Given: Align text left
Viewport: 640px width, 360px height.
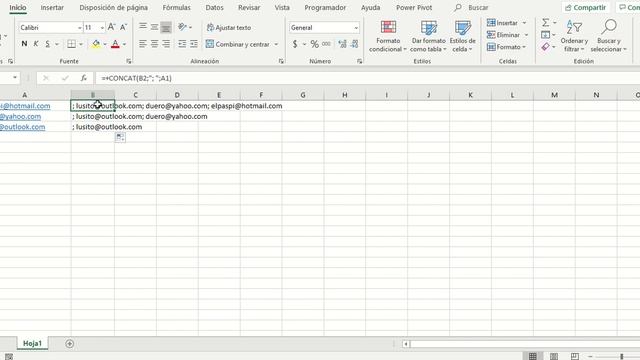Looking at the screenshot, I should click(x=143, y=44).
